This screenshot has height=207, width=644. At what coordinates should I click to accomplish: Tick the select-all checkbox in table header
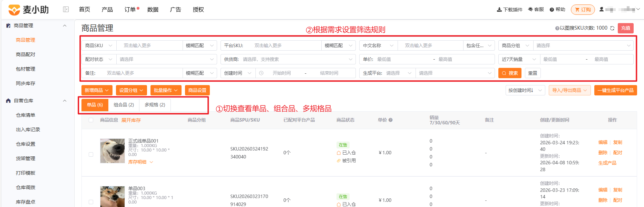pyautogui.click(x=91, y=120)
